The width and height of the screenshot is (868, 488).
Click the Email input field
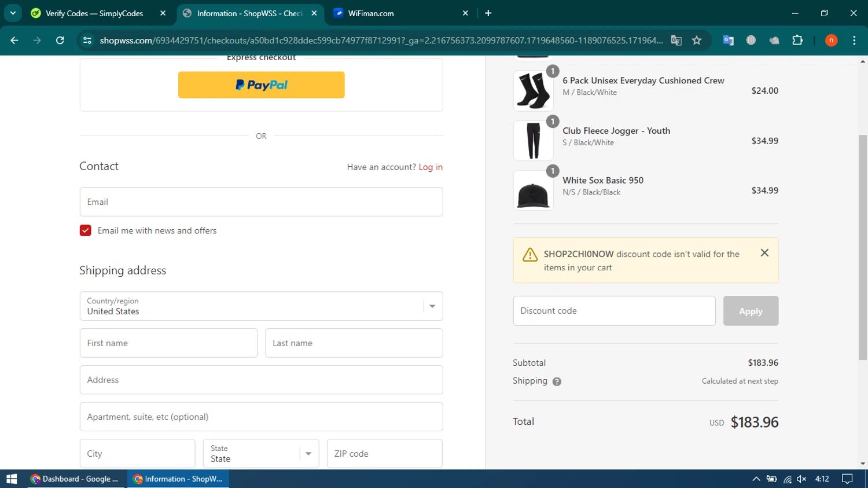pyautogui.click(x=261, y=202)
